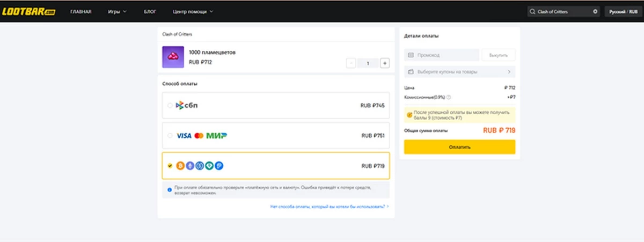Click the reward points coin icon

(x=409, y=114)
